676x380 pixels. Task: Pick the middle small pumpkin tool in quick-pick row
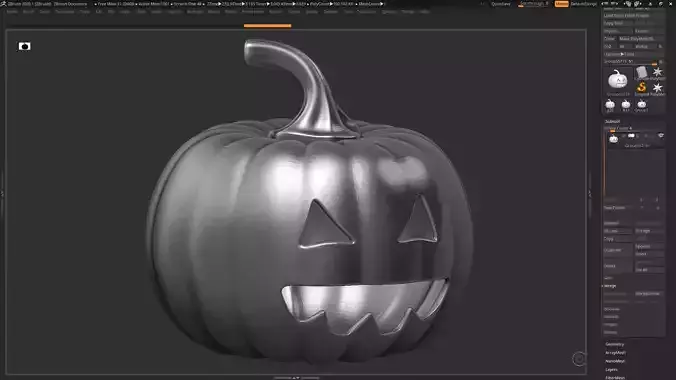[626, 104]
